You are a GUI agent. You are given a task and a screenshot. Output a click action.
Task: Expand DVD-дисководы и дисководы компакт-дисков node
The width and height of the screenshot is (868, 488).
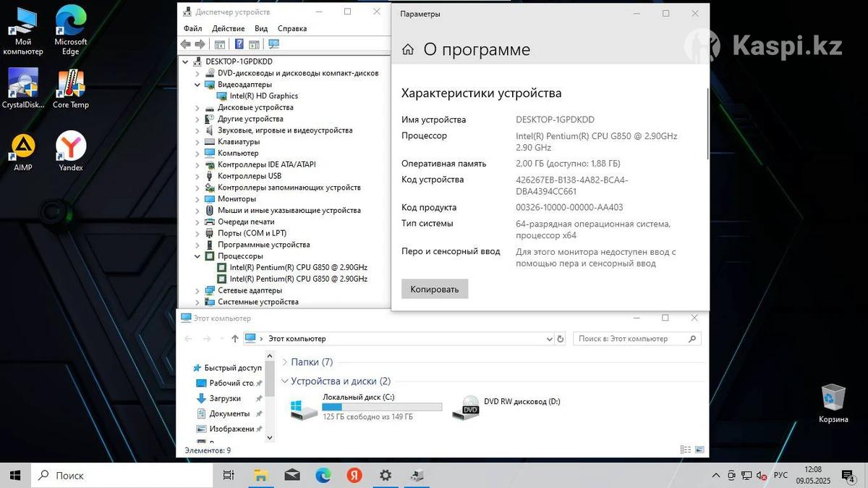[x=197, y=73]
